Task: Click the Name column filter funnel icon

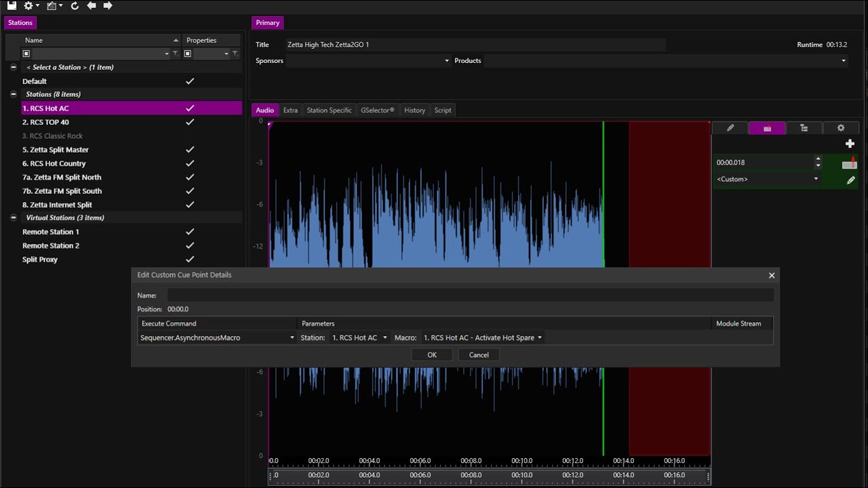Action: [x=176, y=54]
